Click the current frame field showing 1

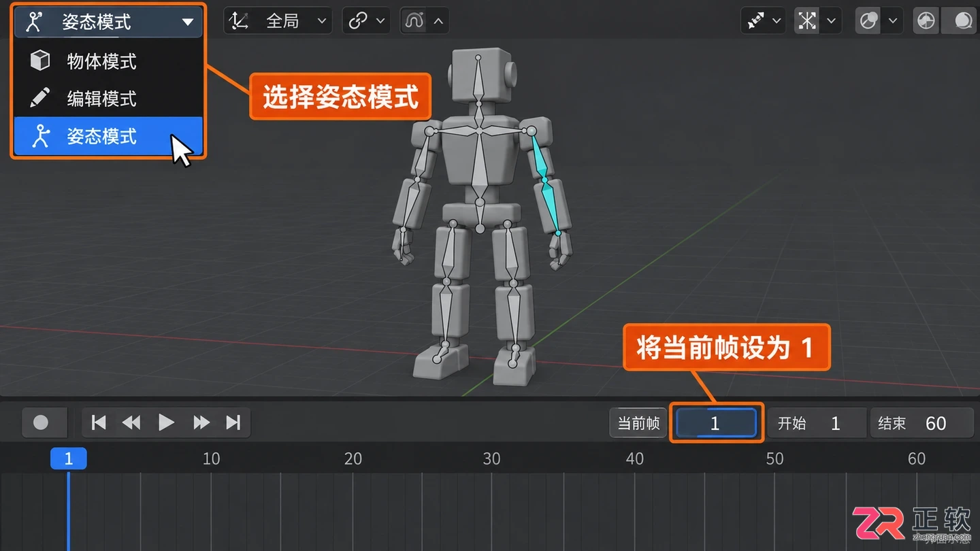coord(716,423)
